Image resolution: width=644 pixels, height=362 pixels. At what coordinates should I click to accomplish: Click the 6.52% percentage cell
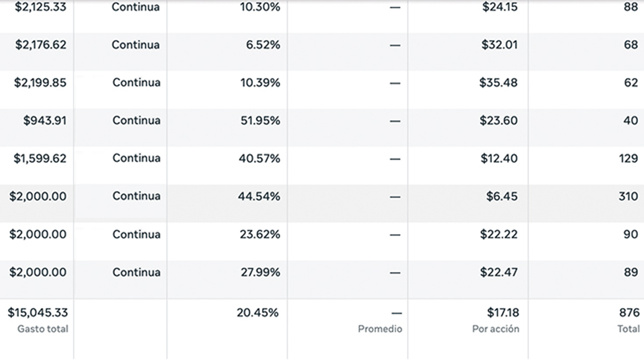[x=263, y=45]
